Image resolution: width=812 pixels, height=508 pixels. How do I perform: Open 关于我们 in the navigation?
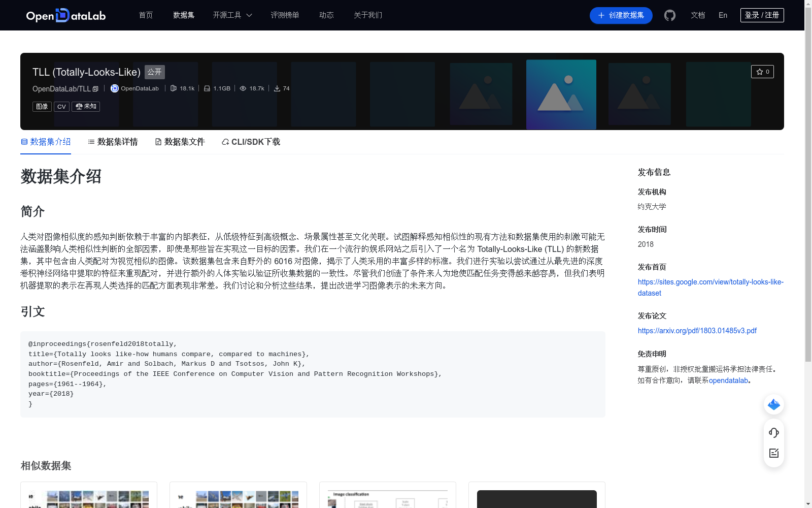coord(368,15)
